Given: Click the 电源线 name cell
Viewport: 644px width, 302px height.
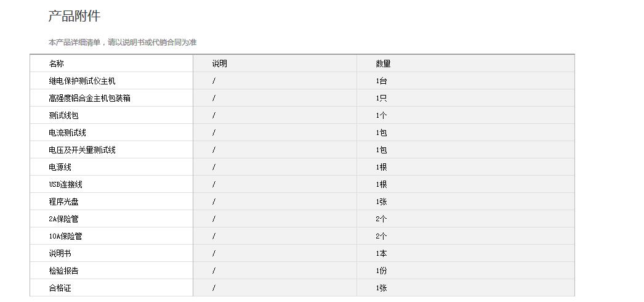Looking at the screenshot, I should [60, 167].
